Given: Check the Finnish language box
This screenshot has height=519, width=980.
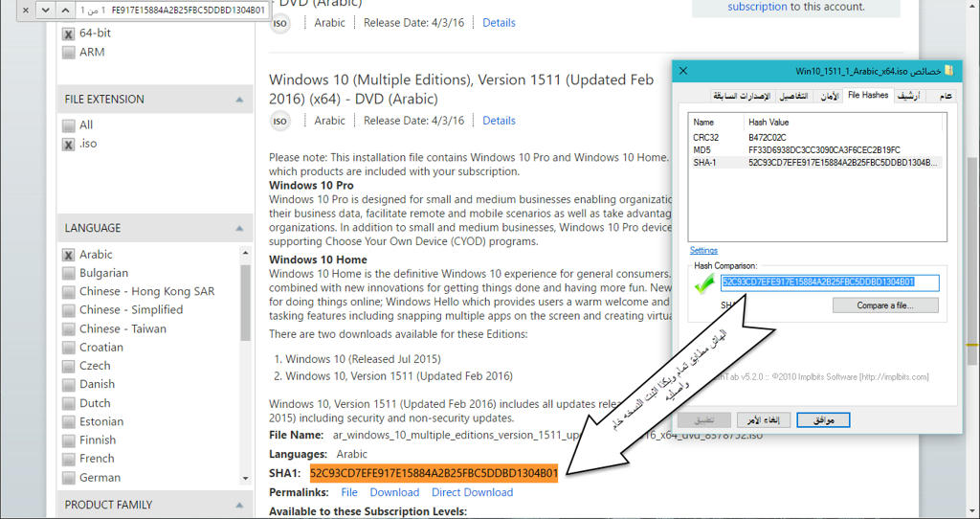Looking at the screenshot, I should 69,440.
